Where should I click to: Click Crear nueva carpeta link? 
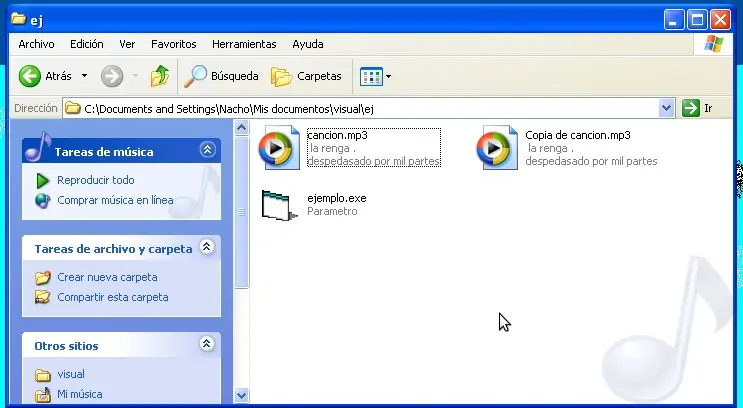tap(107, 277)
